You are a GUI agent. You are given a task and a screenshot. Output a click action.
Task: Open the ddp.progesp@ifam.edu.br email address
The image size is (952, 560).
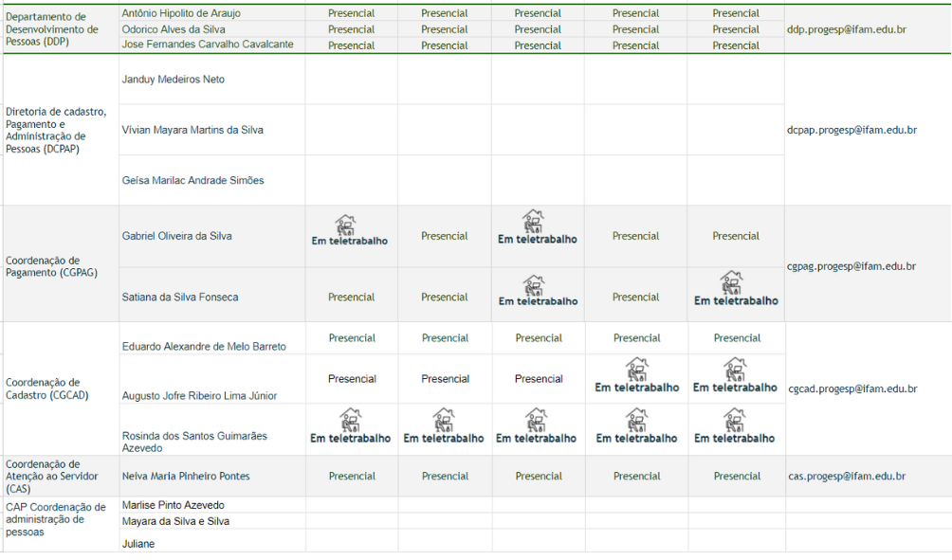(x=847, y=29)
